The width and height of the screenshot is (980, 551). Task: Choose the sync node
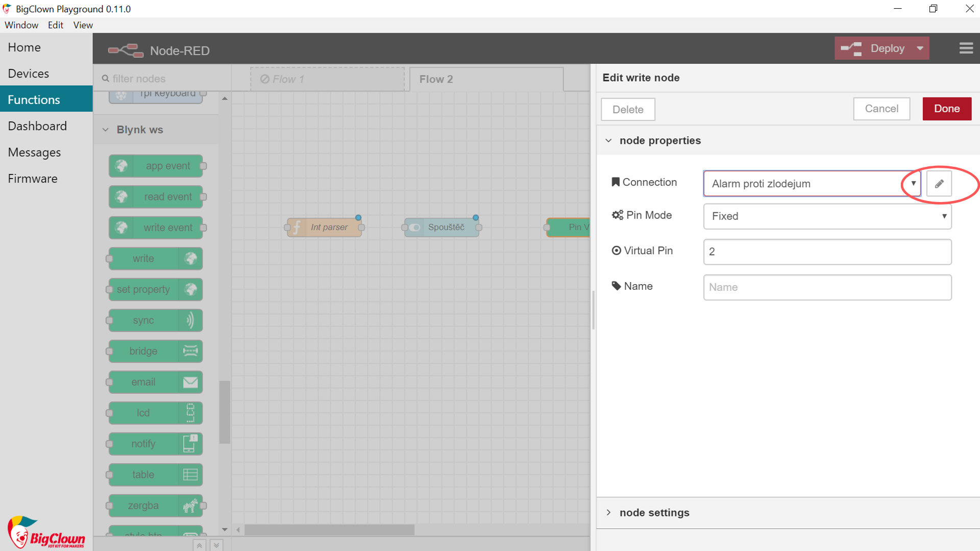(155, 320)
